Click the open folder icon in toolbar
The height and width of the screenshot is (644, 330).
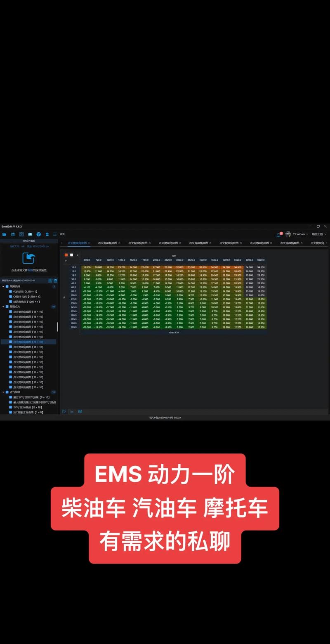point(4,234)
